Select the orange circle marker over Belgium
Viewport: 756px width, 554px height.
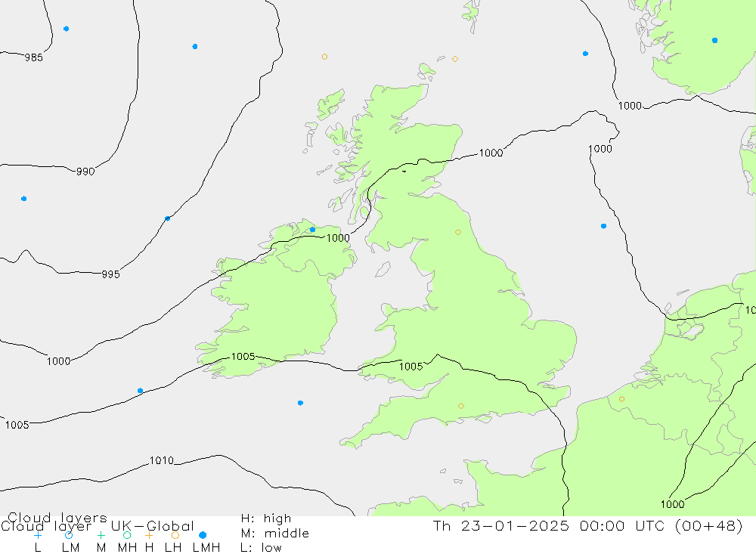[621, 399]
